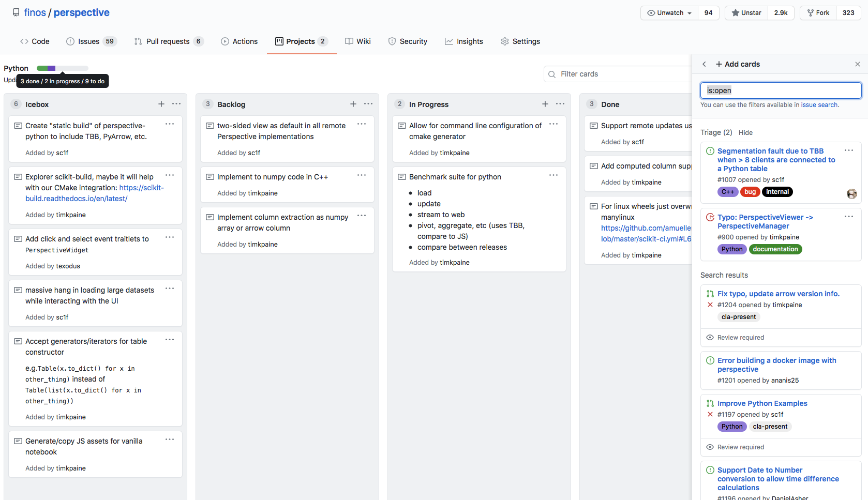Select the green documentation label
868x500 pixels.
click(x=775, y=249)
